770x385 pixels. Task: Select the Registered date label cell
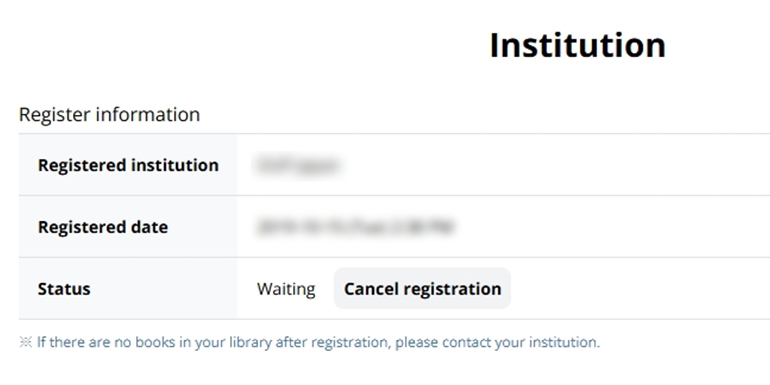[x=128, y=227]
